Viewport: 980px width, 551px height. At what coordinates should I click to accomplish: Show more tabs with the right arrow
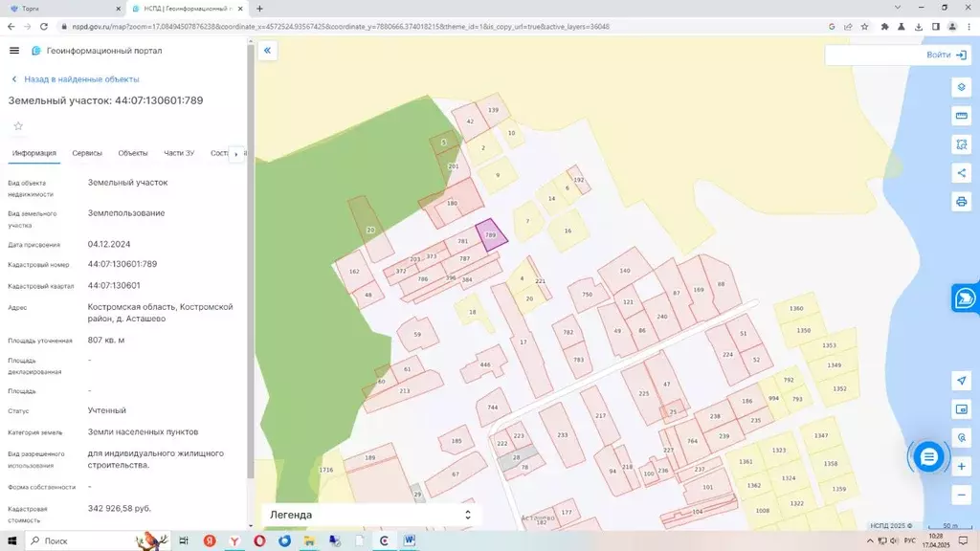pos(236,154)
